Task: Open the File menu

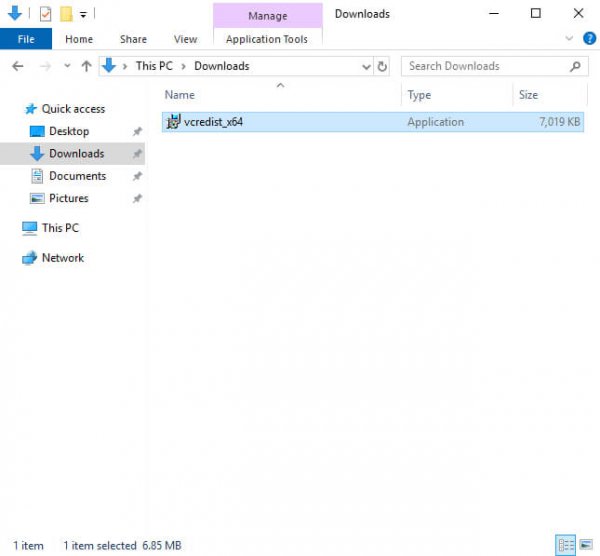Action: pos(26,39)
